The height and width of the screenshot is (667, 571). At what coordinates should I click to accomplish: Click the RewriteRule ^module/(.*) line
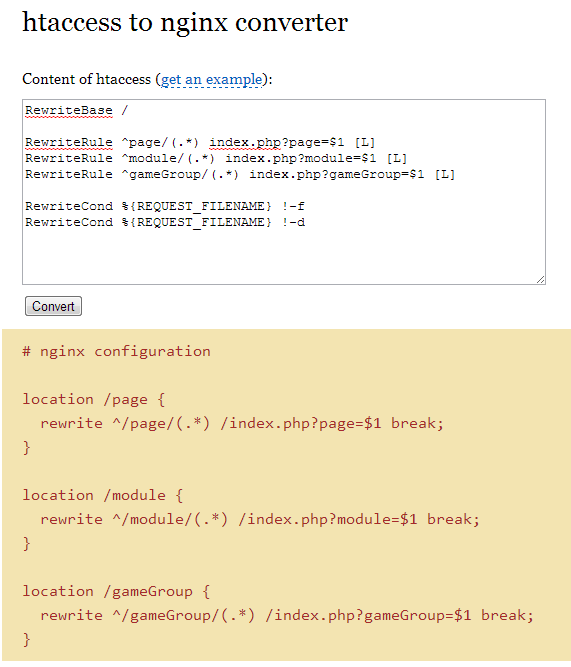coord(216,158)
